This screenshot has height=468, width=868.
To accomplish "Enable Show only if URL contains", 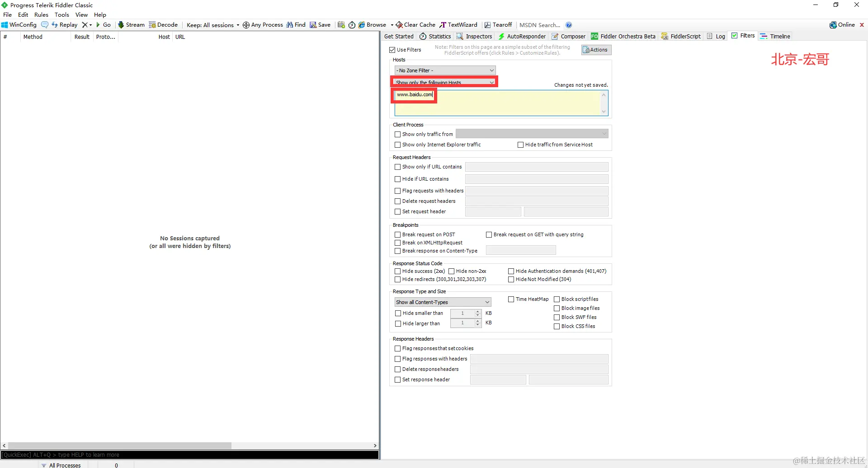I will tap(398, 167).
